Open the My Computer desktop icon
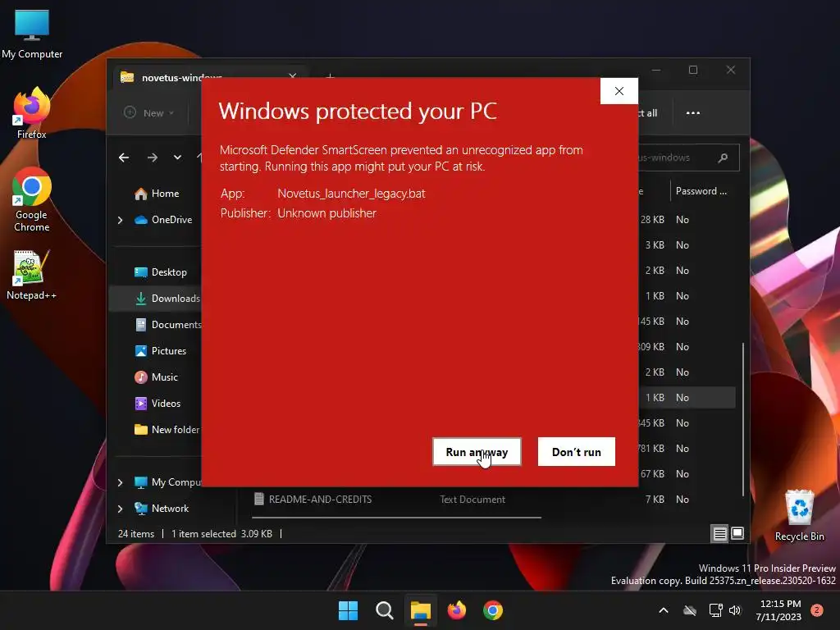Image resolution: width=840 pixels, height=630 pixels. (32, 33)
